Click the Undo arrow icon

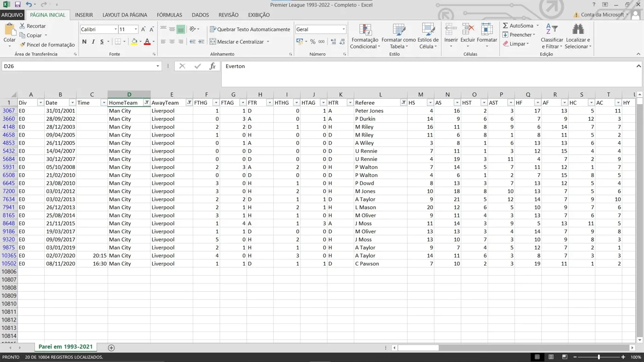pyautogui.click(x=29, y=5)
